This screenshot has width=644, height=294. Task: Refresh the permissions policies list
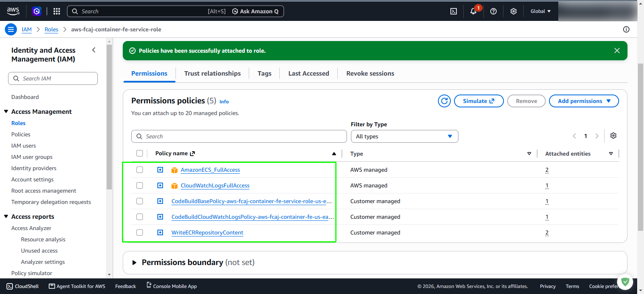(444, 101)
